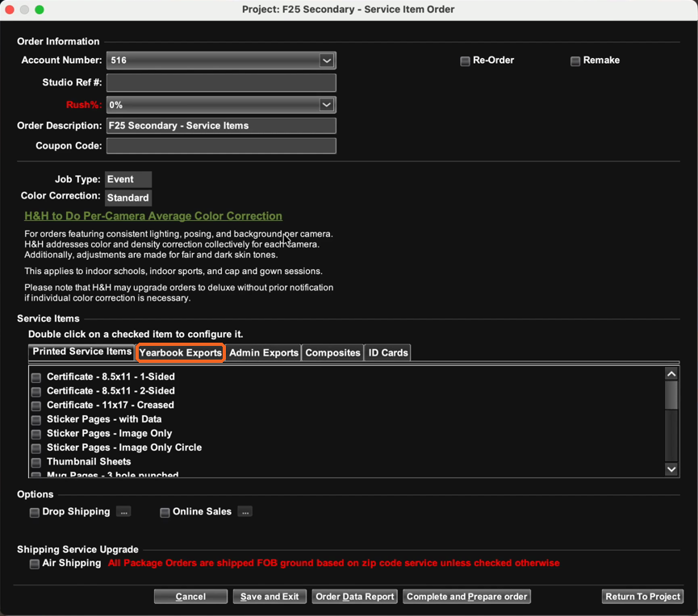Enable the Drop Shipping option

tap(34, 512)
